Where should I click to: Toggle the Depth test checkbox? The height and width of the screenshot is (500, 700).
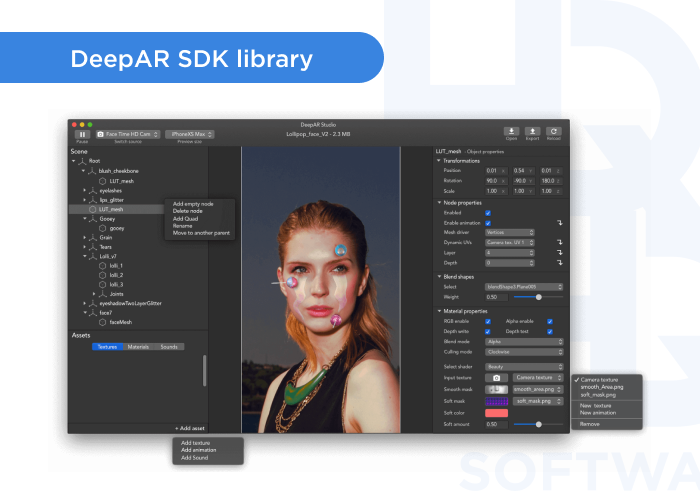click(x=550, y=332)
